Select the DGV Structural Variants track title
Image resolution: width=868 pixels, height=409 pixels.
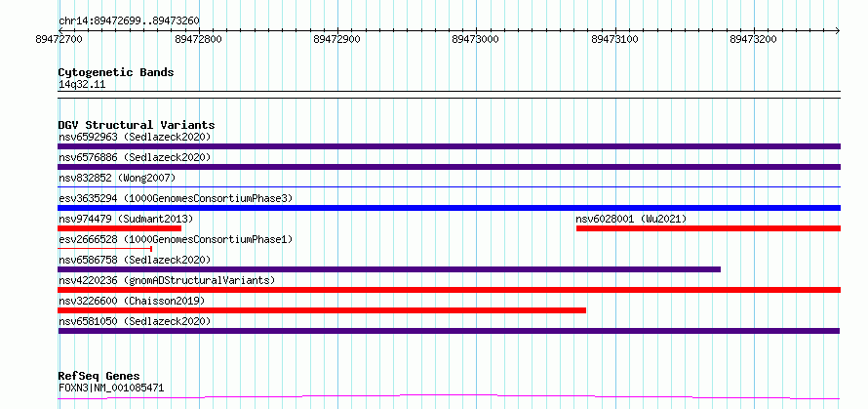coord(137,125)
